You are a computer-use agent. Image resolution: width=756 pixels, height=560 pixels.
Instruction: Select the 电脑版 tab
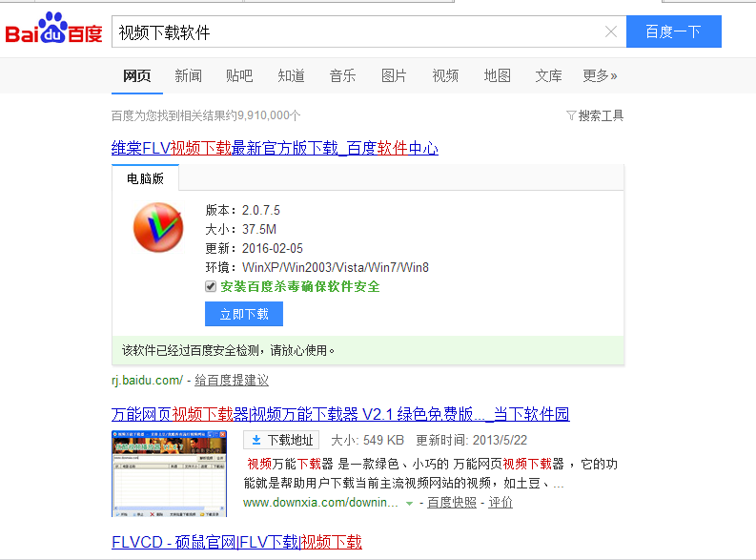click(145, 178)
